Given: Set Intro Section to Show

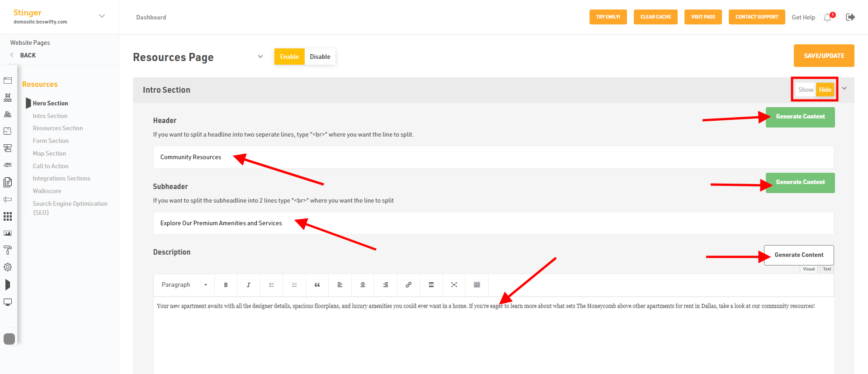Looking at the screenshot, I should pos(806,90).
